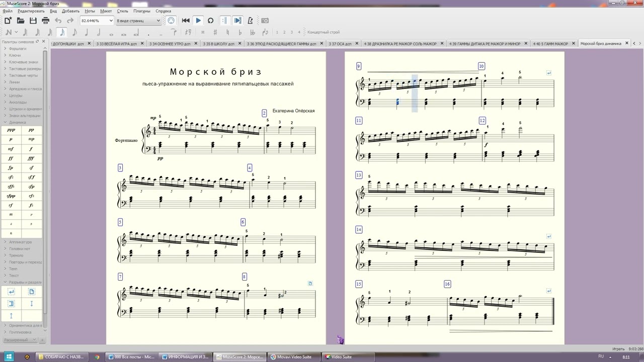The image size is (644, 362).
Task: Apply a natural accidental
Action: point(228,32)
